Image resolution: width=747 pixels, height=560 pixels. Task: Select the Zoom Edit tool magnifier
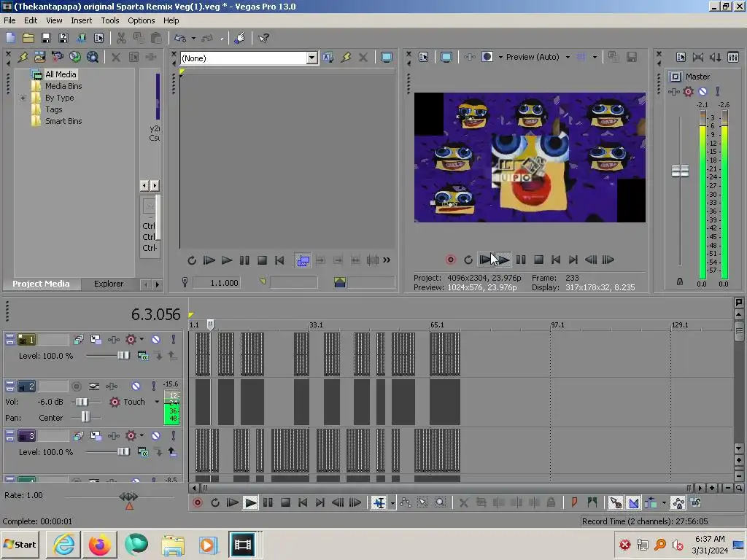coord(440,503)
